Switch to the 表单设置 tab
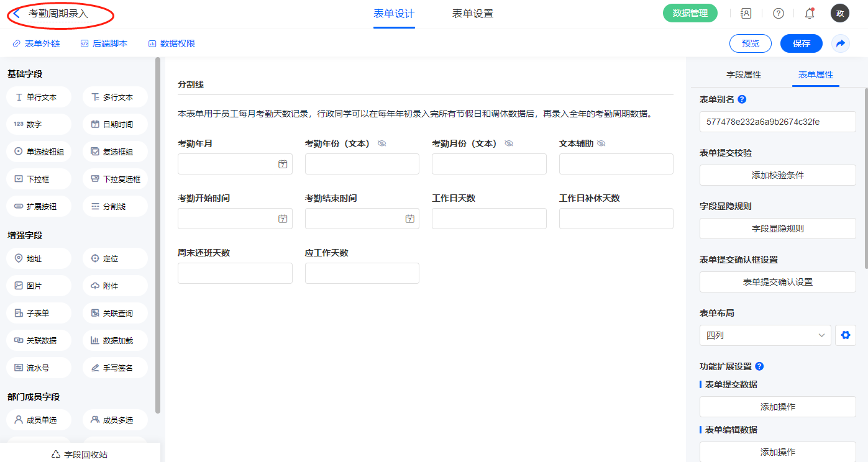This screenshot has width=868, height=462. (x=472, y=14)
